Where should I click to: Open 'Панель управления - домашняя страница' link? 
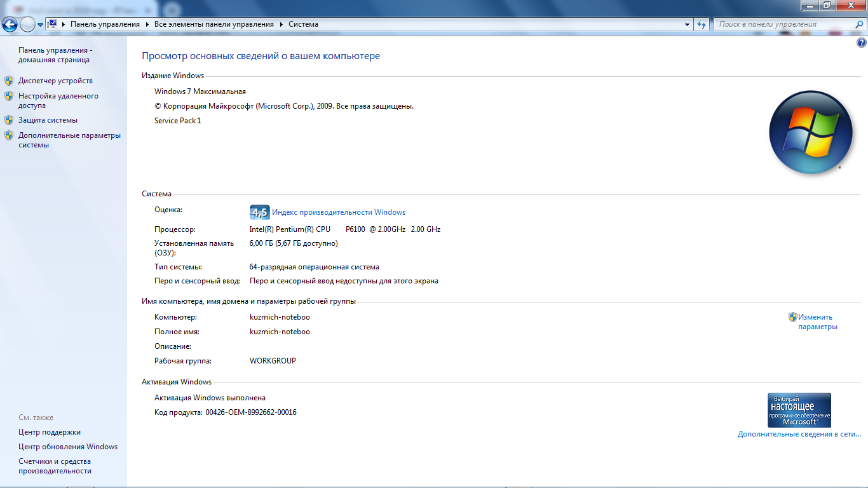pos(55,55)
